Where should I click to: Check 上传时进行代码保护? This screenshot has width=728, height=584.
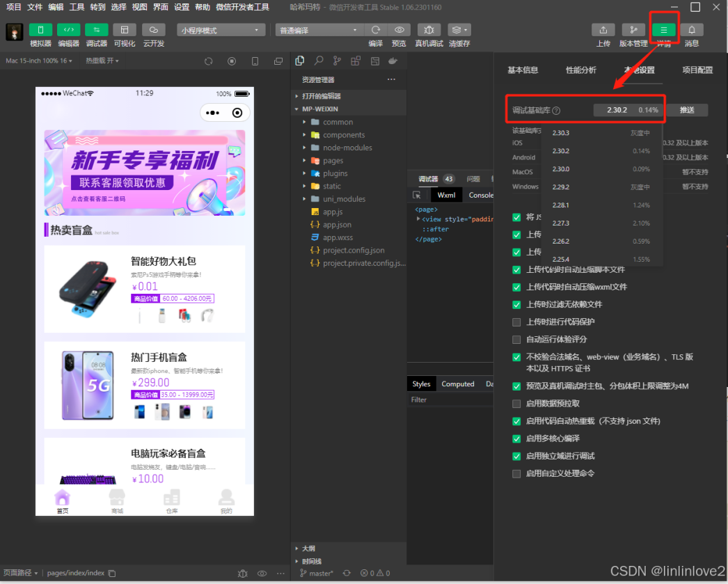(x=516, y=322)
